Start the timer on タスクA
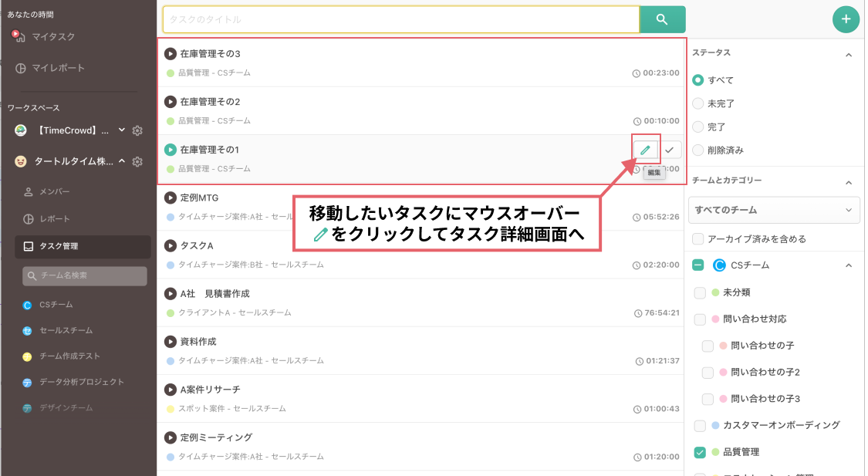This screenshot has width=868, height=476. pyautogui.click(x=171, y=245)
